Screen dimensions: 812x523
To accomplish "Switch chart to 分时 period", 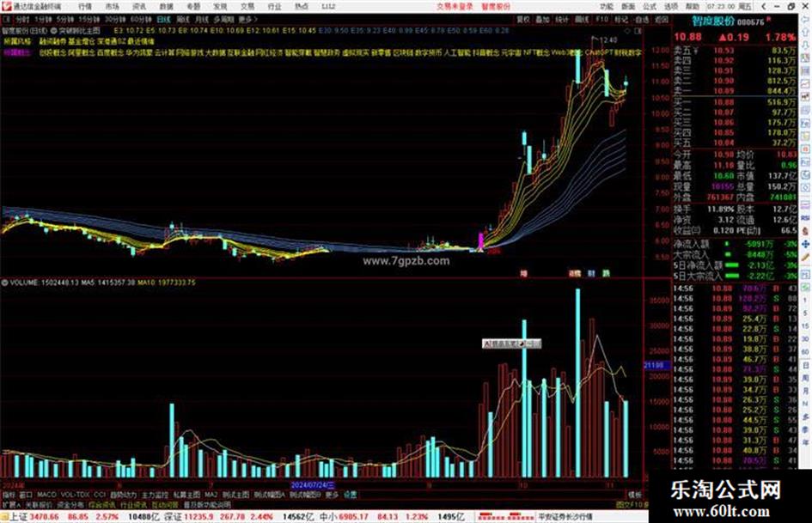I will click(x=22, y=19).
